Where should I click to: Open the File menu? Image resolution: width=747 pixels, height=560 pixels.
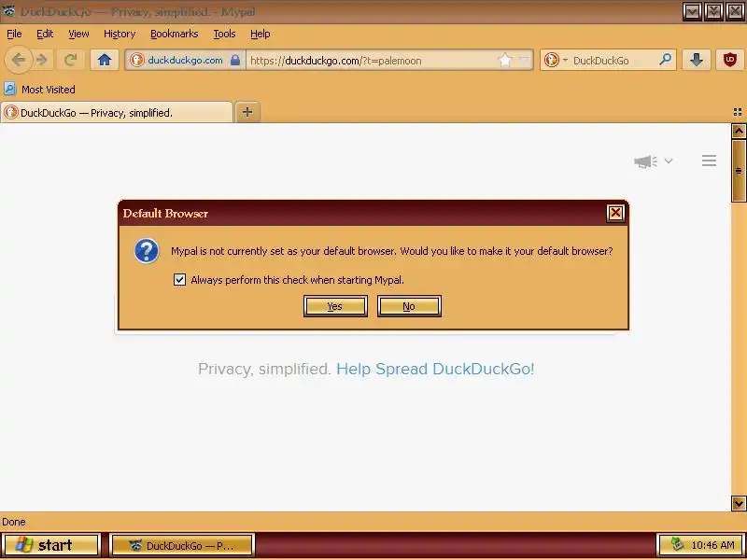coord(14,34)
